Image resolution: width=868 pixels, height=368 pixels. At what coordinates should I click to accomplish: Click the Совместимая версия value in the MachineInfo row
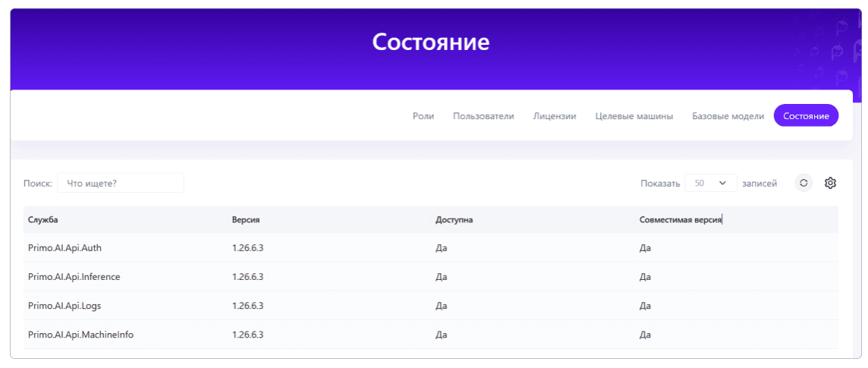[x=645, y=335]
